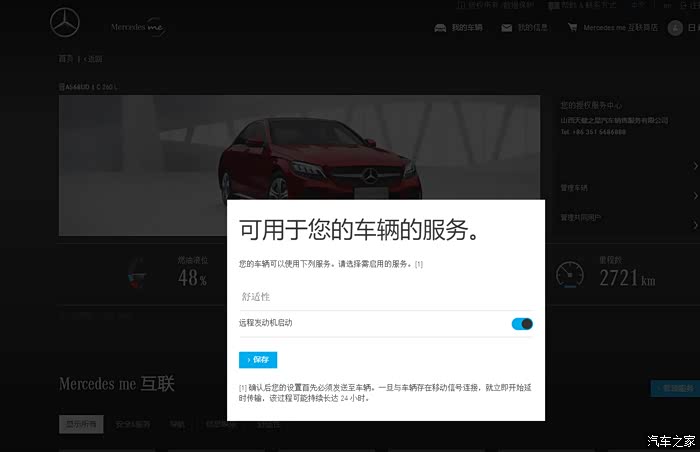Click the car icon beside 我的车辆
Viewport: 700px width, 452px height.
440,28
